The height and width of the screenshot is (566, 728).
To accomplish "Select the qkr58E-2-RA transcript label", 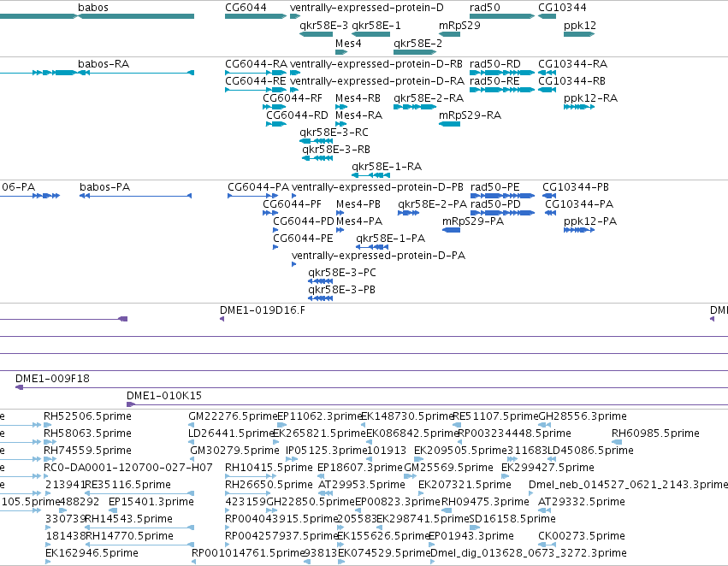I will click(x=429, y=97).
